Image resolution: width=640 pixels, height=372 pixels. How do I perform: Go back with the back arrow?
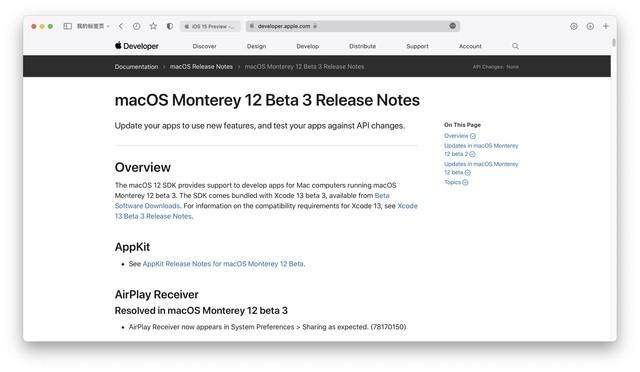[x=121, y=26]
